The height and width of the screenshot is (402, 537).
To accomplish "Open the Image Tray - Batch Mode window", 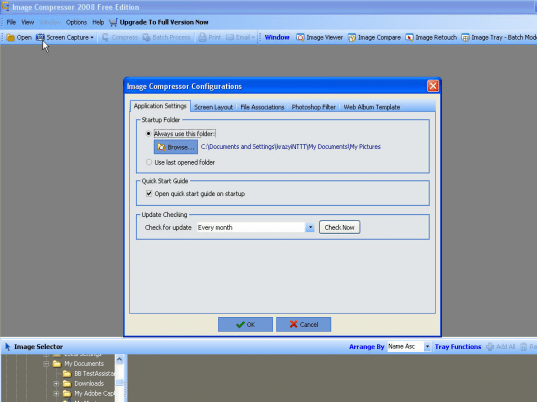I will [499, 37].
